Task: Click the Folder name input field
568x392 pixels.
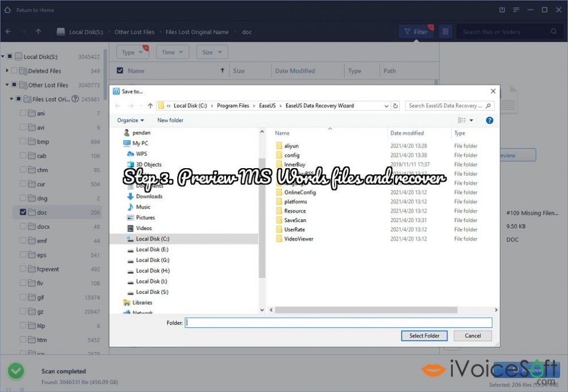Action: click(x=339, y=323)
